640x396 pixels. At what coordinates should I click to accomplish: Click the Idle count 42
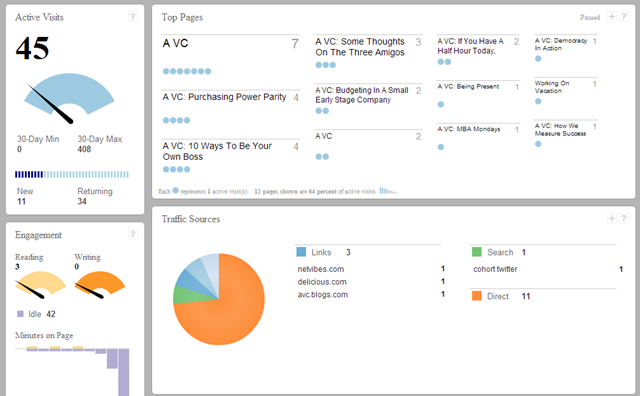pyautogui.click(x=51, y=314)
